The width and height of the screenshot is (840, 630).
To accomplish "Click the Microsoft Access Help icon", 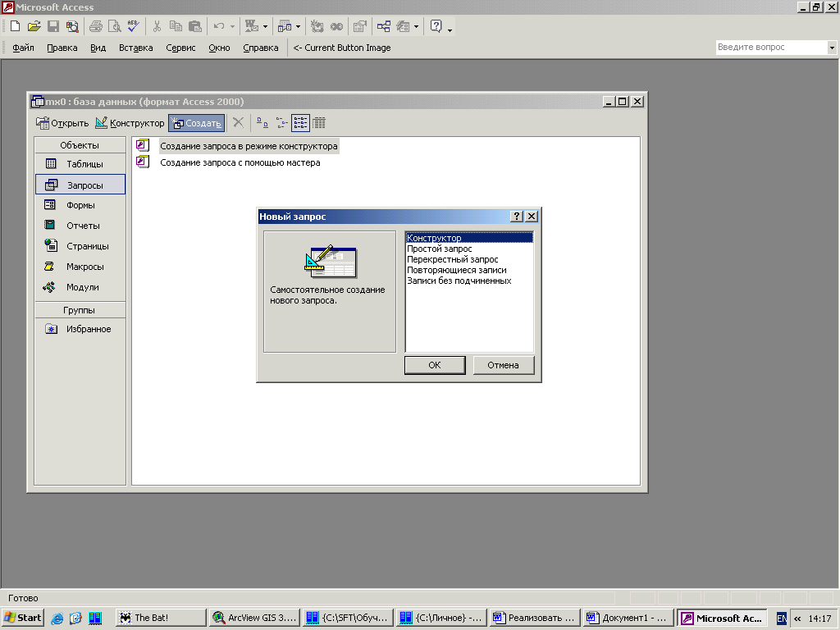I will click(x=436, y=25).
